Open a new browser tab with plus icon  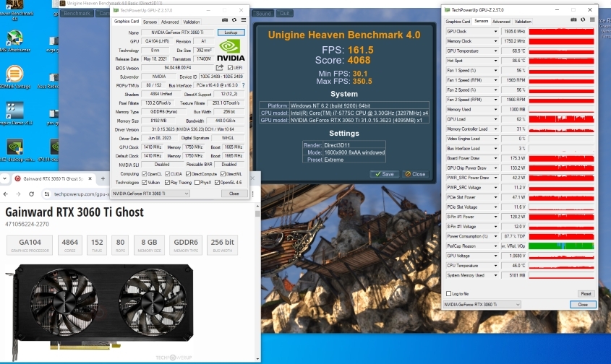point(103,178)
